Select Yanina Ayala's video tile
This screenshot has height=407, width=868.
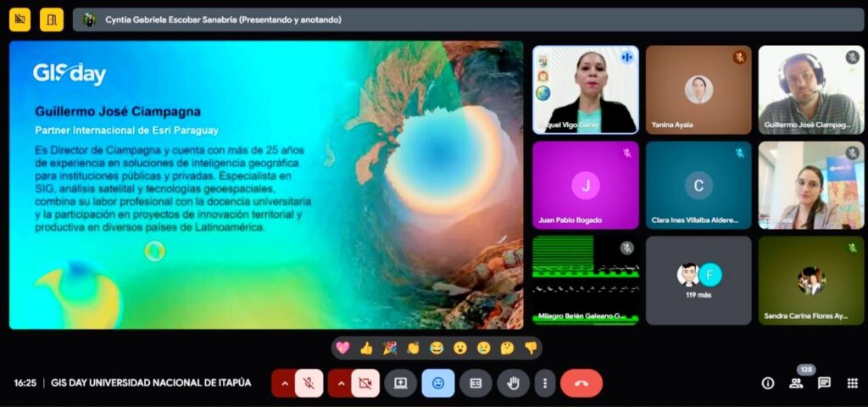698,90
